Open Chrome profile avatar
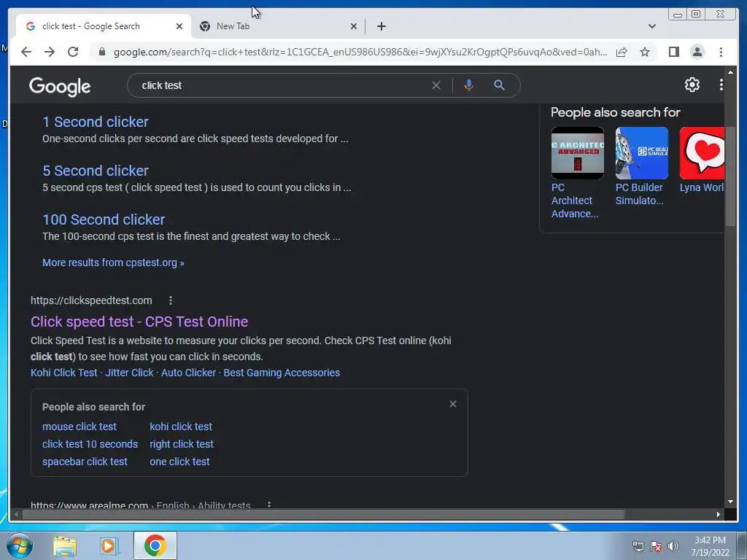Viewport: 747px width, 560px height. point(697,52)
